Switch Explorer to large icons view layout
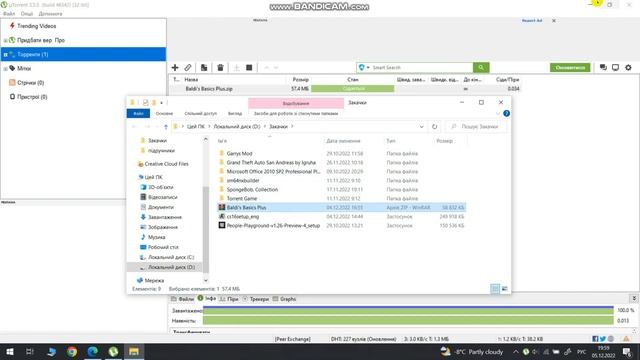This screenshot has height=360, width=640. (504, 289)
